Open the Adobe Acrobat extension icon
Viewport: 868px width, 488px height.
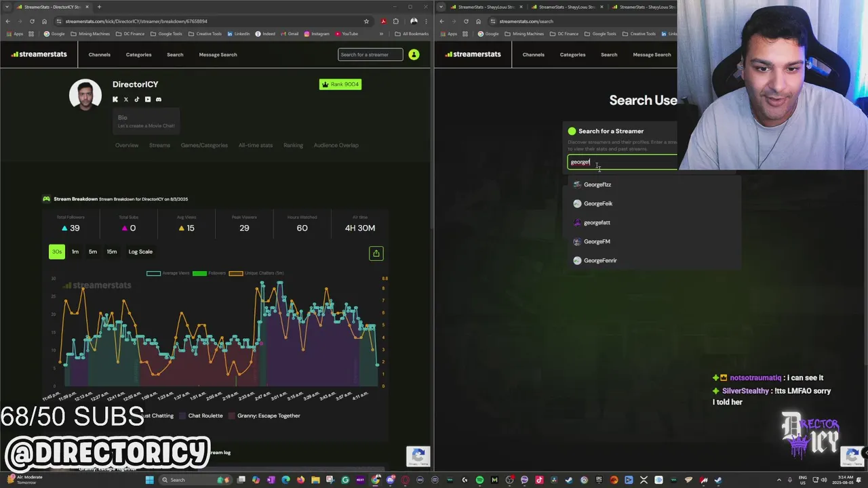click(383, 21)
